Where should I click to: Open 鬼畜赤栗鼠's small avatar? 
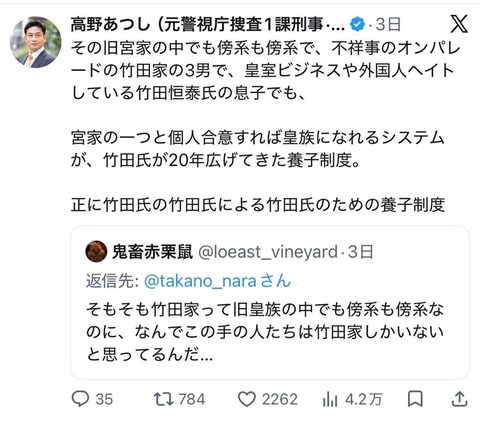[x=96, y=252]
